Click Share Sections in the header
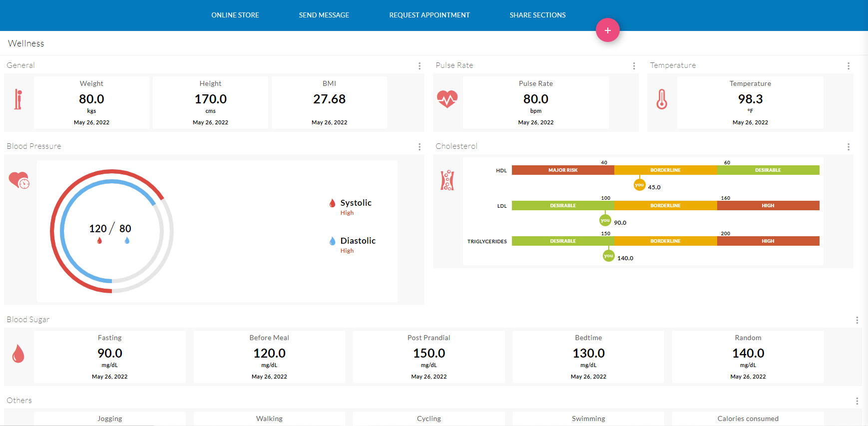Viewport: 868px width, 426px height. click(537, 15)
